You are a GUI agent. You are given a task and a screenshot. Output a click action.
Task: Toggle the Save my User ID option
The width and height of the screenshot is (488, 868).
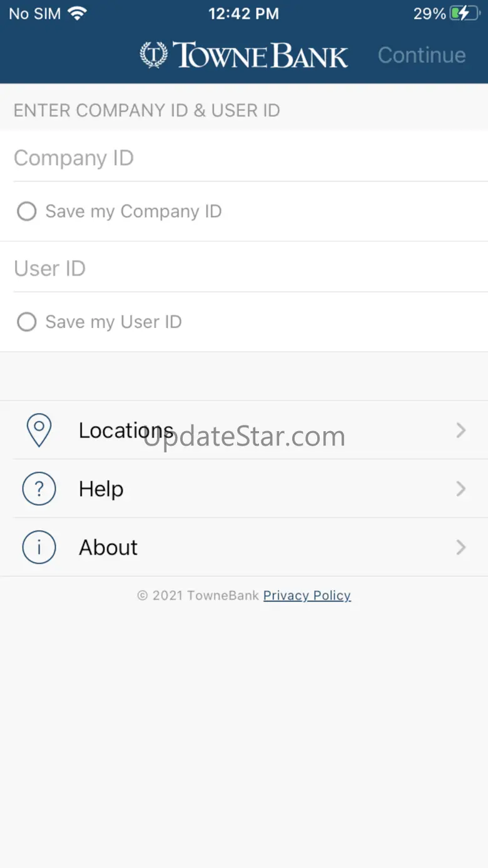[x=27, y=322]
